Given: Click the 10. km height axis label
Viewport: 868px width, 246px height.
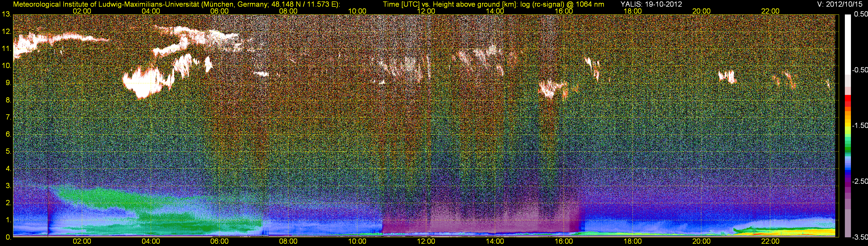Looking at the screenshot, I should pyautogui.click(x=6, y=66).
